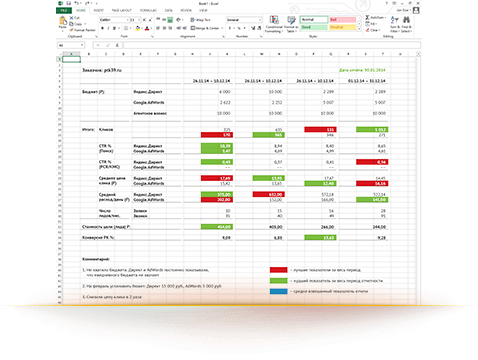
Task: Toggle Italic formatting
Action: click(108, 28)
